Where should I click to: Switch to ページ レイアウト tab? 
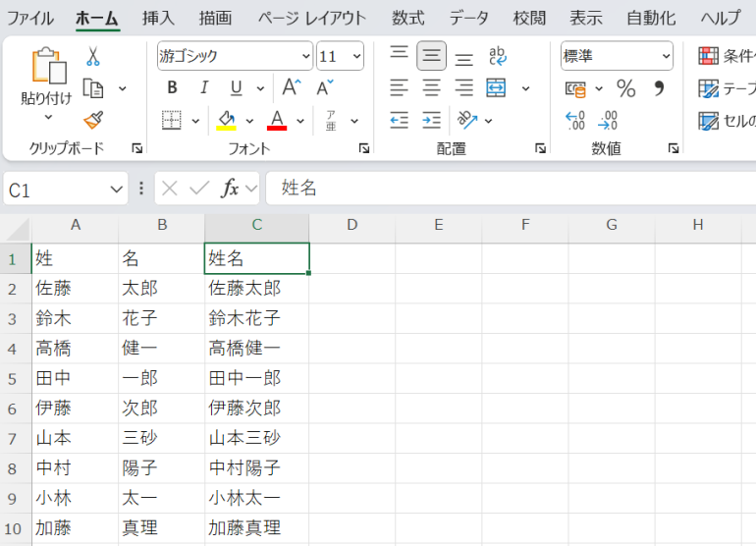click(312, 19)
